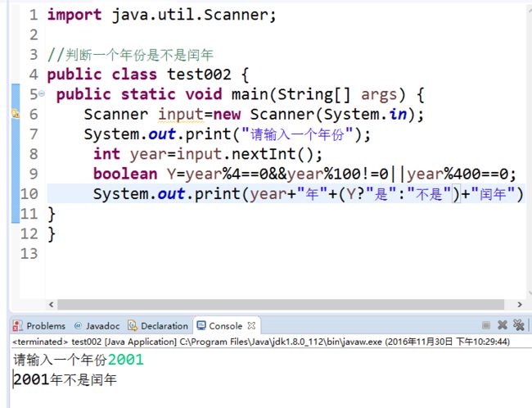Click the new keyword on line 6
Image resolution: width=532 pixels, height=408 pixels.
pos(227,115)
